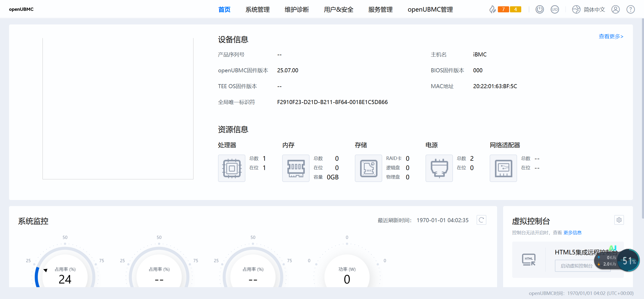Click the globe language icon
This screenshot has height=299, width=644.
point(576,10)
